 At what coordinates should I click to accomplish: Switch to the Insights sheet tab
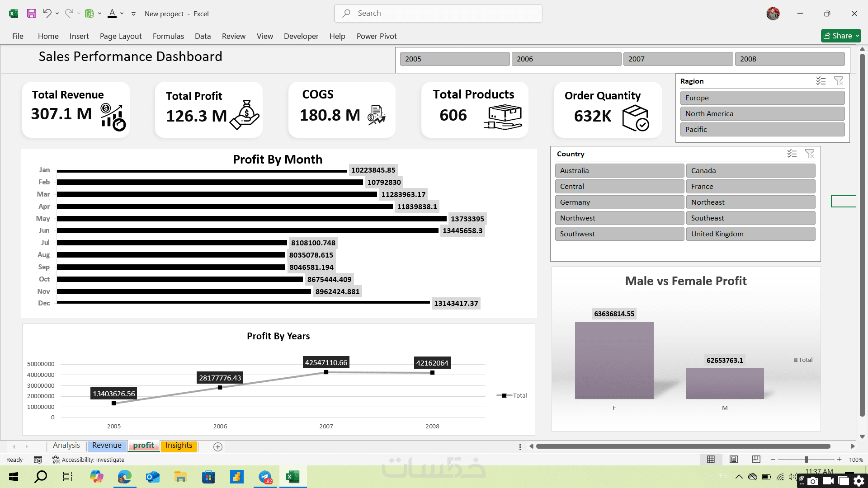tap(179, 446)
